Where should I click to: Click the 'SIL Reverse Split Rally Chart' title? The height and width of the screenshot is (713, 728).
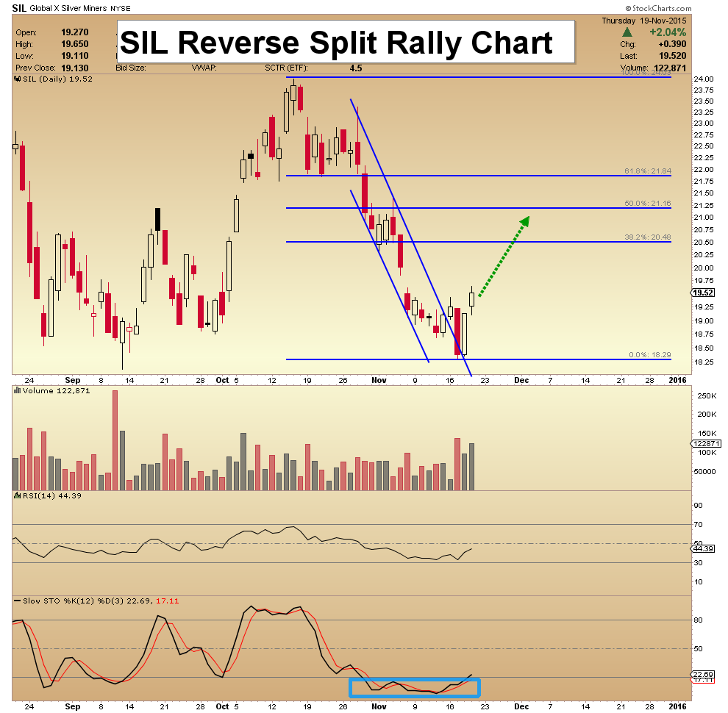[336, 42]
